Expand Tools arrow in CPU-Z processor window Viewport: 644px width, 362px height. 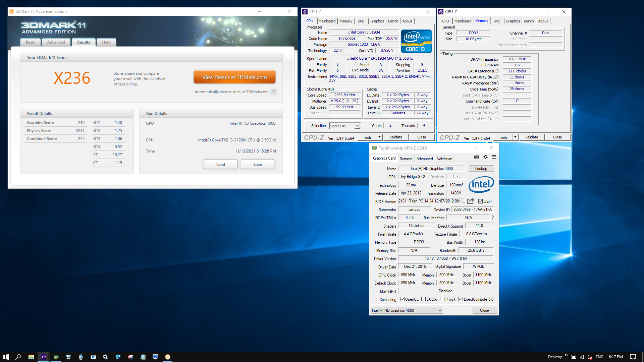click(x=379, y=137)
